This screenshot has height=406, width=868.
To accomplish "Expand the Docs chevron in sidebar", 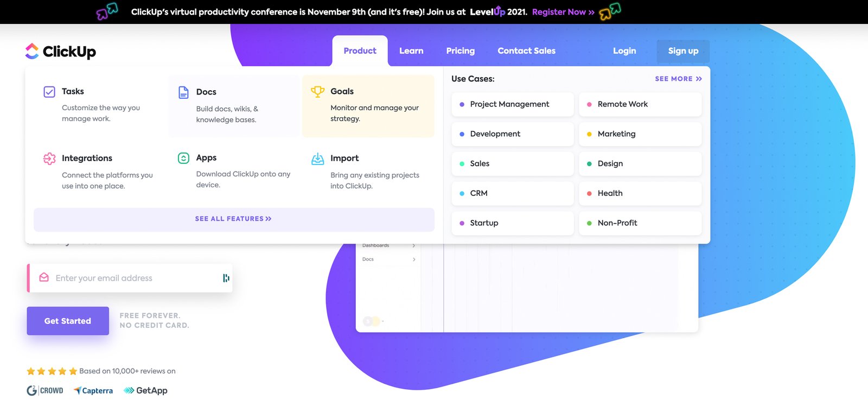I will point(414,259).
